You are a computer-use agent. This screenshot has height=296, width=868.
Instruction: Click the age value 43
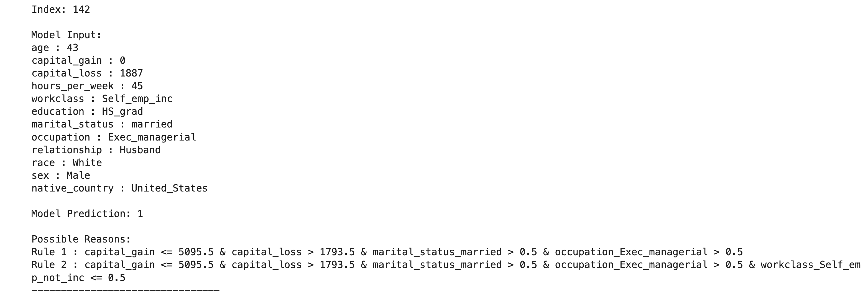(x=72, y=48)
